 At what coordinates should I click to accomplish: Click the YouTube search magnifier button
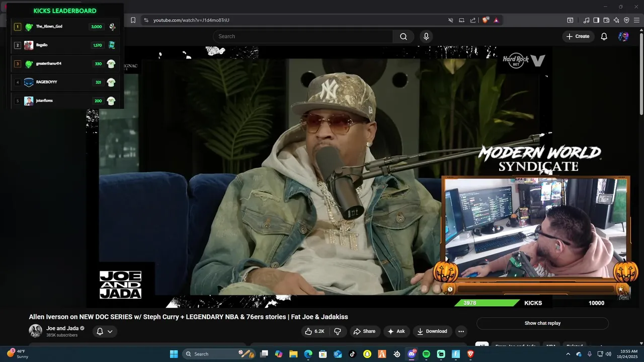click(x=404, y=36)
